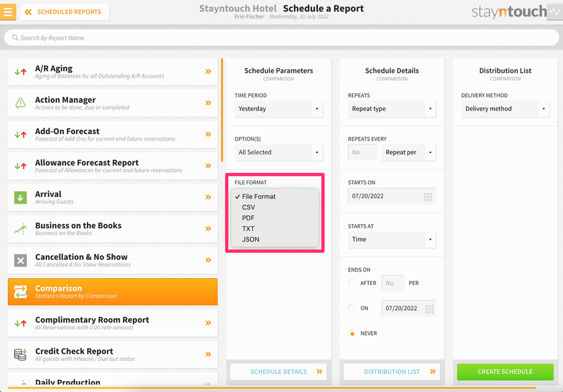Open calendar icon in Ends On date field
The height and width of the screenshot is (392, 563).
(430, 309)
